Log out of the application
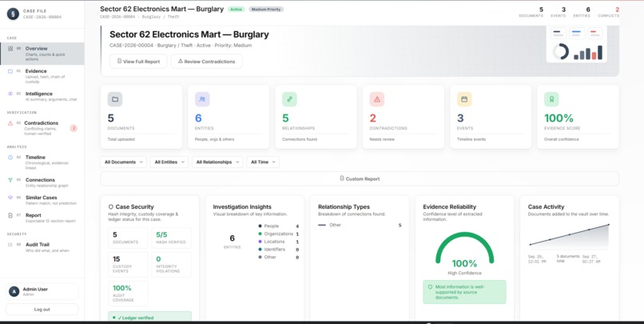This screenshot has height=324, width=644. [42, 309]
